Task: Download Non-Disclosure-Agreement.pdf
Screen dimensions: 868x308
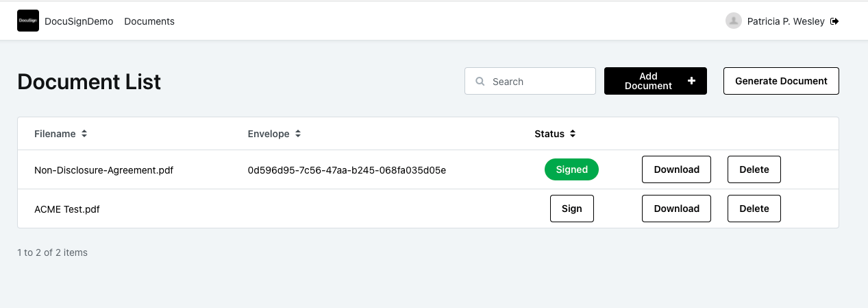Action: (676, 169)
